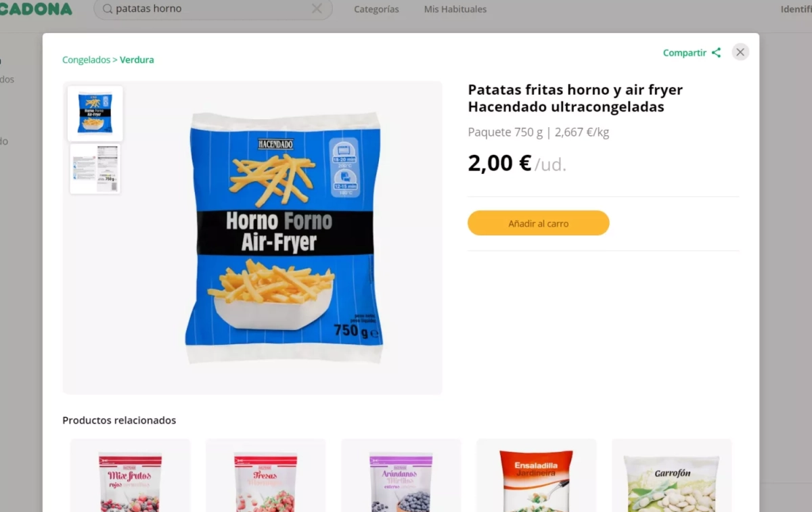Open Mis Habituales in the top bar
Screen dimensions: 812x512
pyautogui.click(x=455, y=9)
